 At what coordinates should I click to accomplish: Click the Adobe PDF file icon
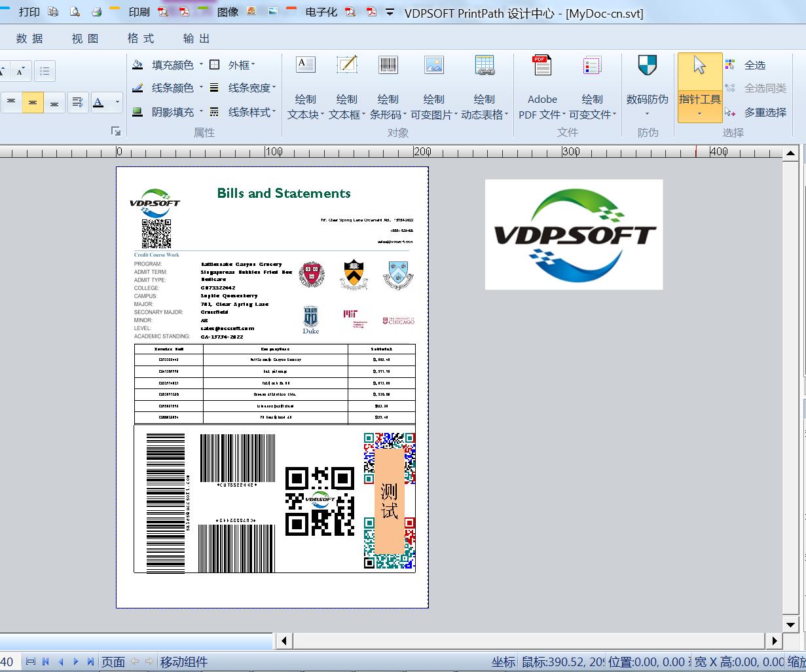(542, 65)
